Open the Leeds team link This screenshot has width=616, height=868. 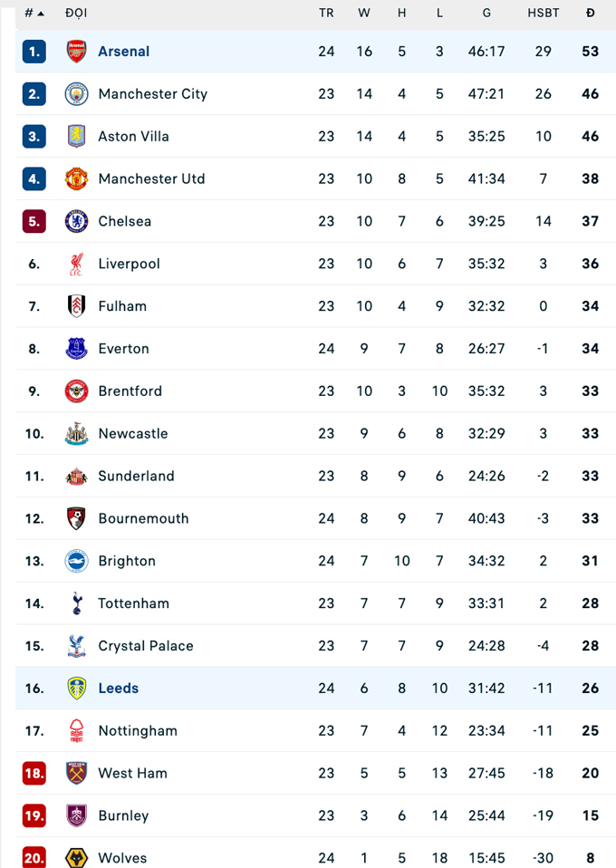click(118, 689)
